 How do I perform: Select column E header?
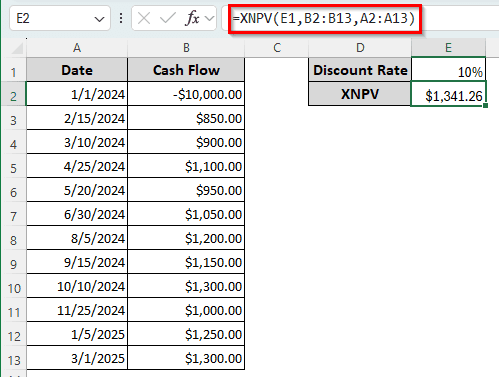(448, 48)
